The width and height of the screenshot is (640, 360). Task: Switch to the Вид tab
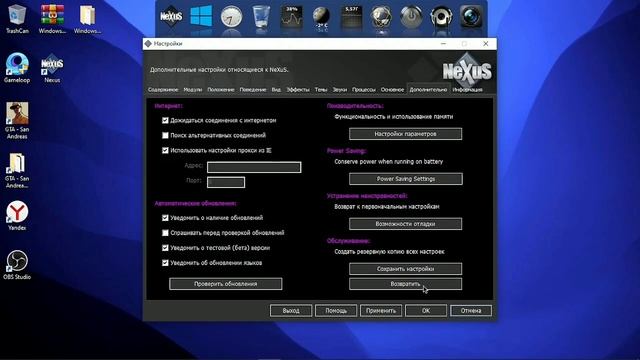(x=276, y=89)
